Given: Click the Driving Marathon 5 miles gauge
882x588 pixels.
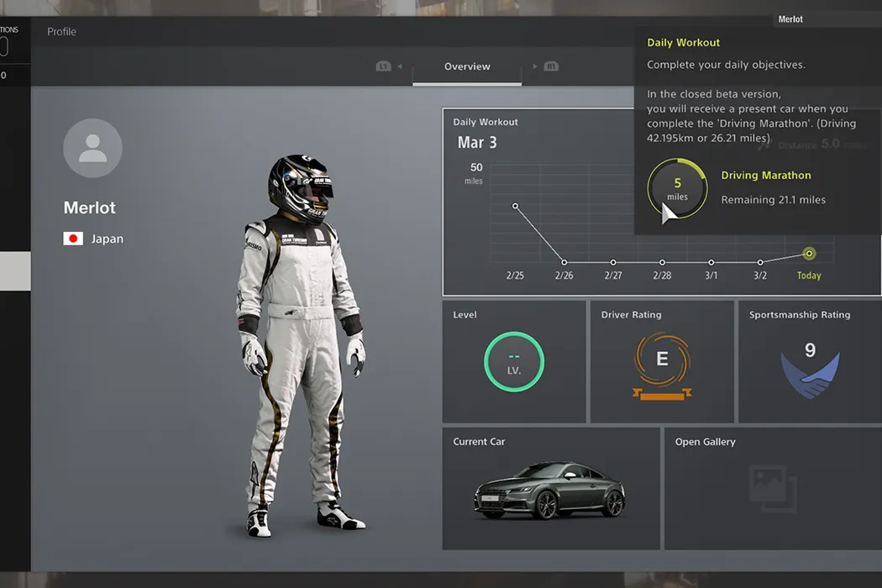Looking at the screenshot, I should tap(677, 189).
